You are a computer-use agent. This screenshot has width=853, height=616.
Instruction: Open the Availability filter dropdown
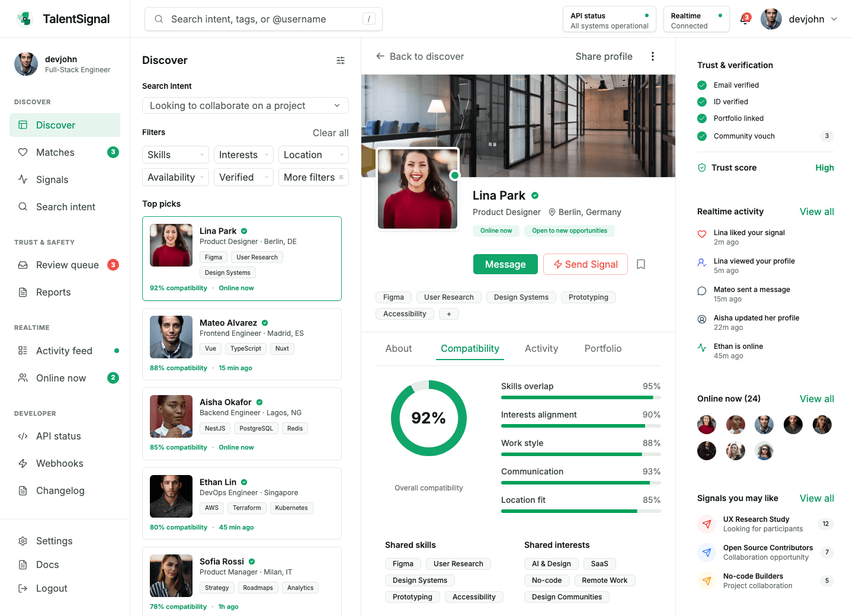(175, 177)
